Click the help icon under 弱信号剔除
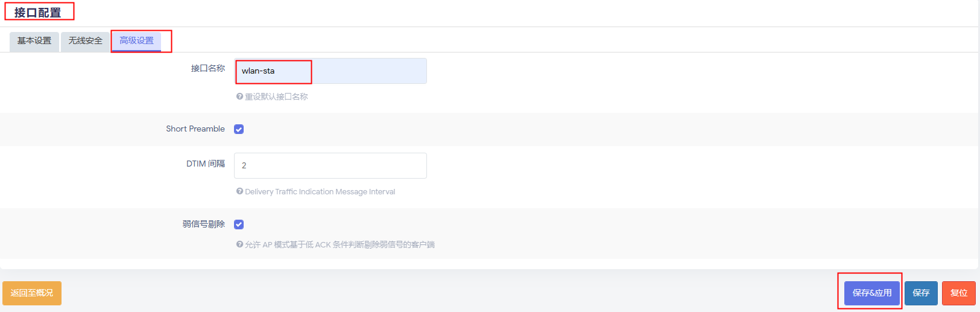Image resolution: width=980 pixels, height=312 pixels. pos(239,244)
